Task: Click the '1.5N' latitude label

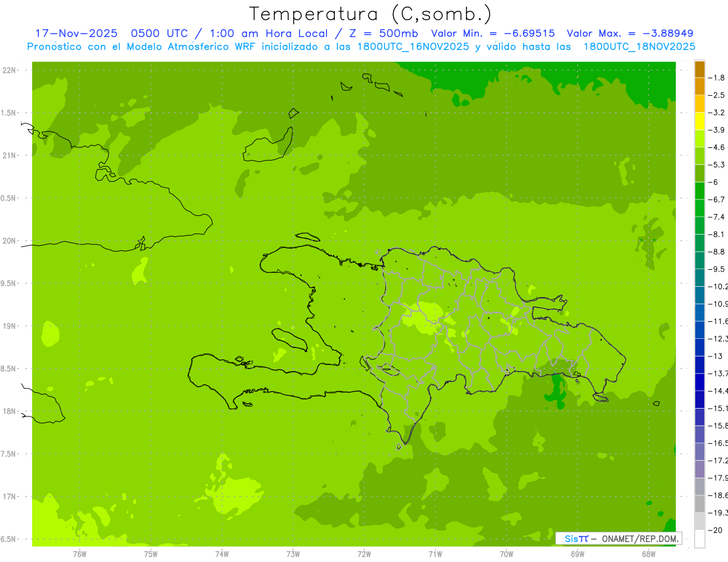Action: click(x=10, y=113)
